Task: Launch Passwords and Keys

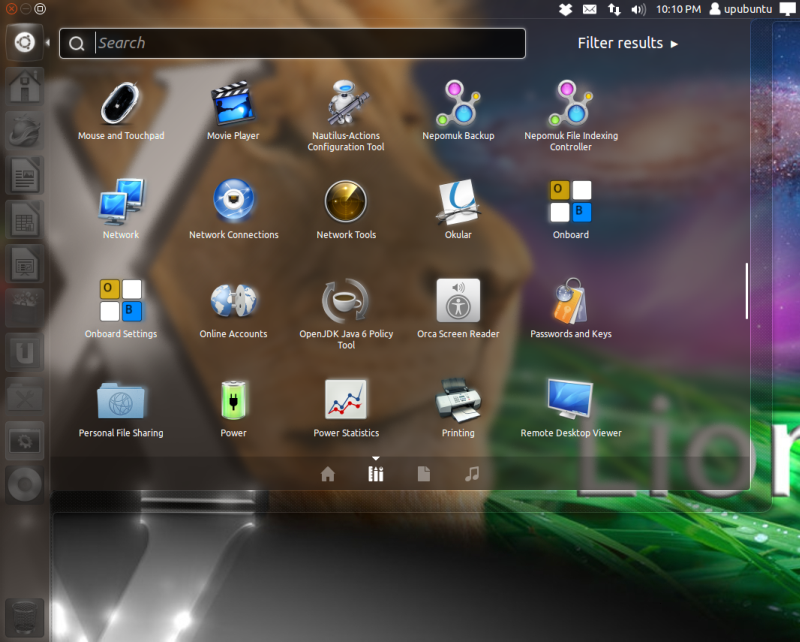Action: click(571, 308)
